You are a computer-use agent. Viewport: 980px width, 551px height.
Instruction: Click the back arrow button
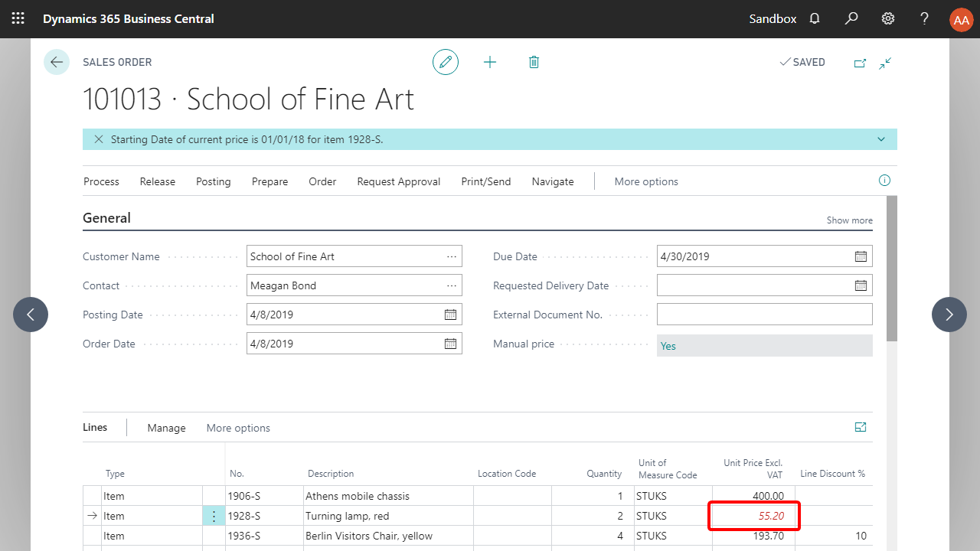pos(57,62)
